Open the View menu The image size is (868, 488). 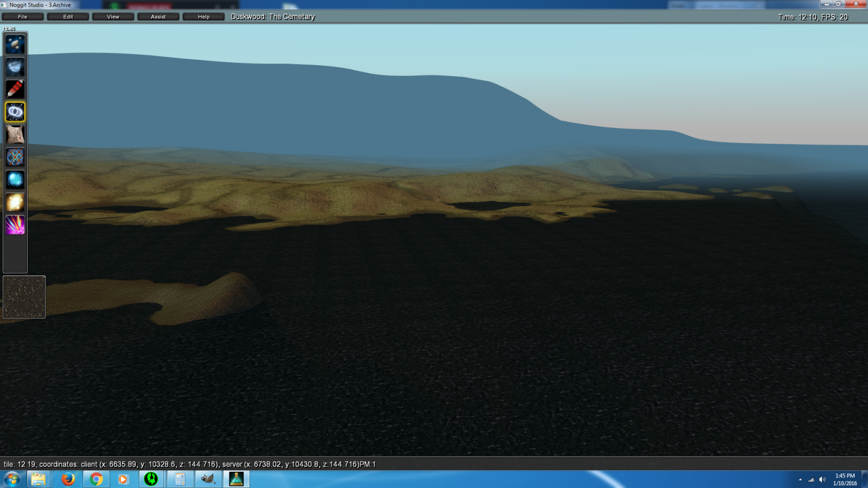113,17
